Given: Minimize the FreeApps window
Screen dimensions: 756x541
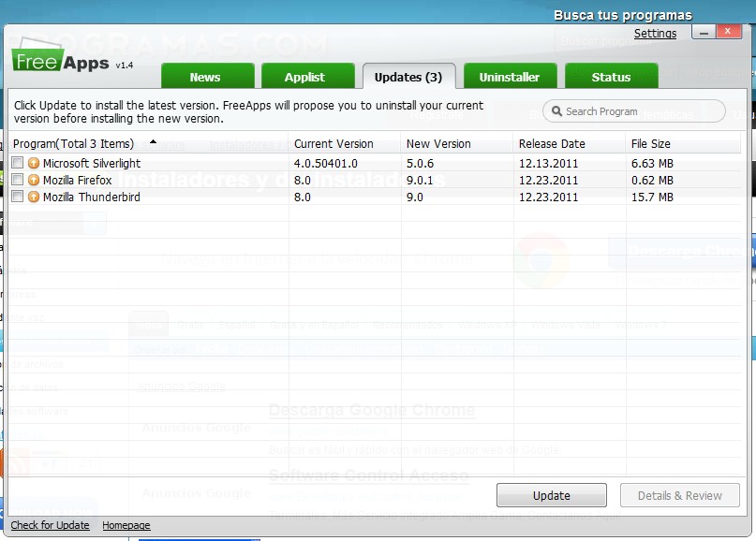Looking at the screenshot, I should pyautogui.click(x=704, y=32).
